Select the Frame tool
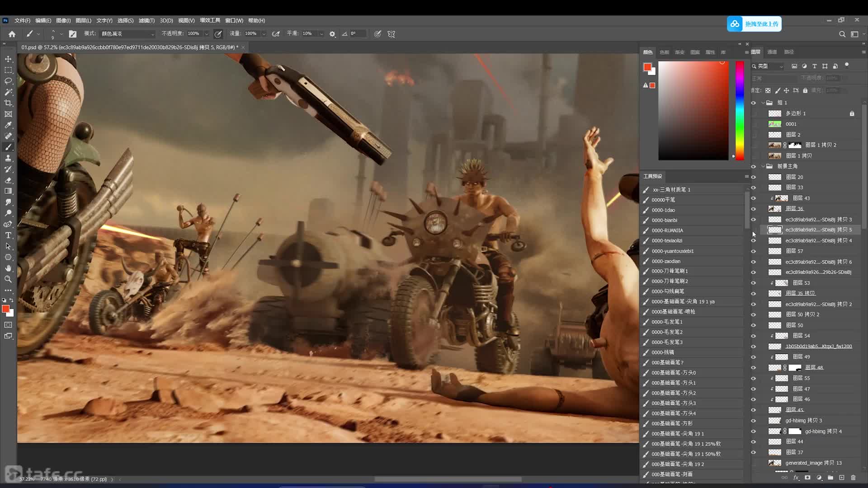868x488 pixels. click(8, 114)
